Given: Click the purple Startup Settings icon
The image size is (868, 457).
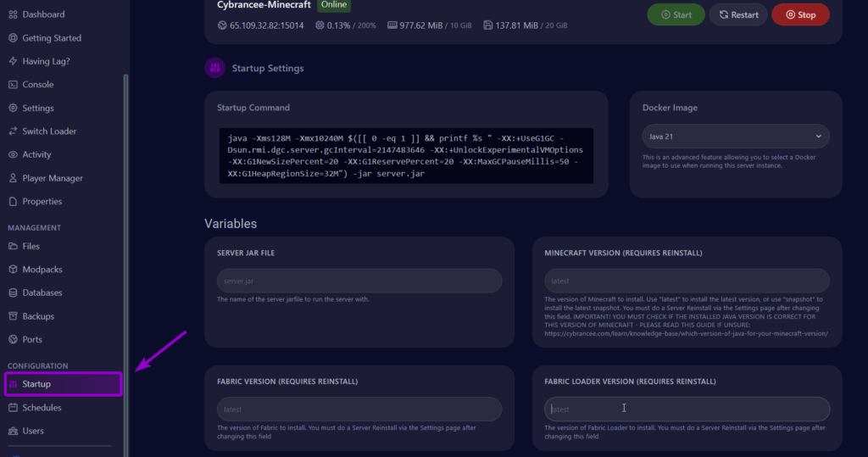Looking at the screenshot, I should (x=214, y=68).
